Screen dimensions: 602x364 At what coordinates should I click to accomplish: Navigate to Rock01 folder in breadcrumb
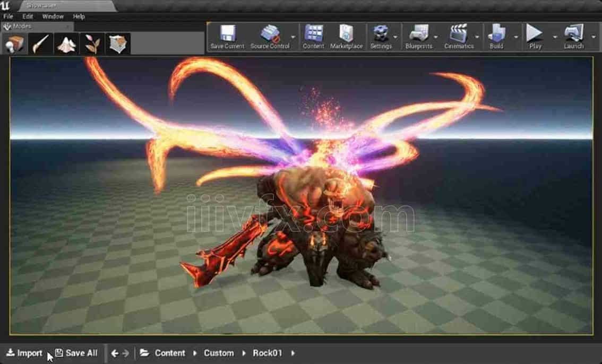268,353
